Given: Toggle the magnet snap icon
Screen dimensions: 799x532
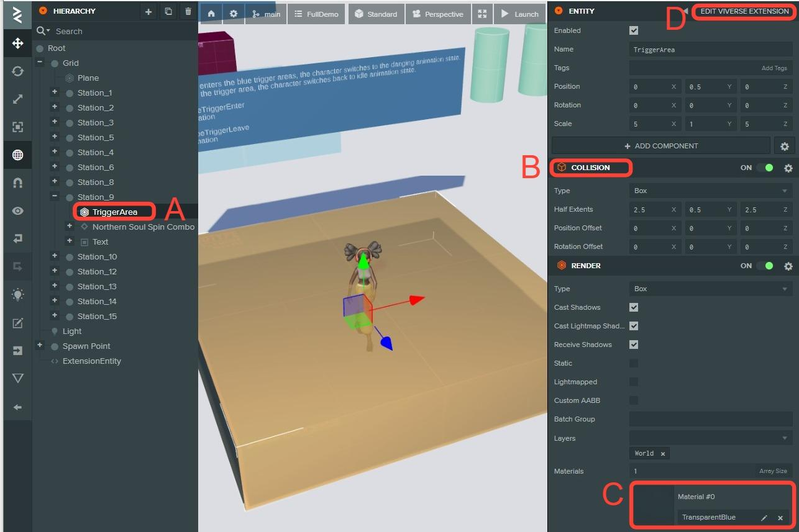Looking at the screenshot, I should point(17,183).
